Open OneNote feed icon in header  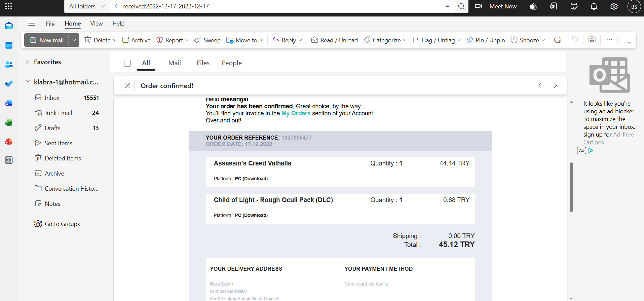coord(554,6)
